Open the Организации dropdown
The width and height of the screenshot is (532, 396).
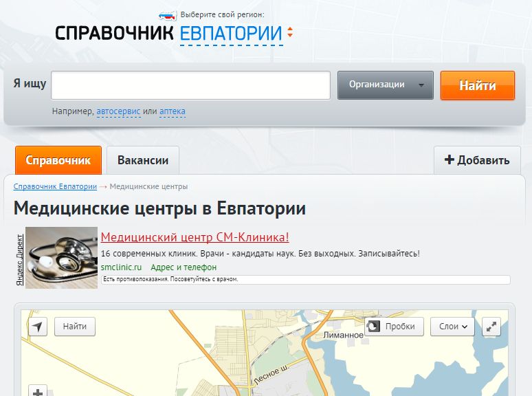click(x=386, y=85)
